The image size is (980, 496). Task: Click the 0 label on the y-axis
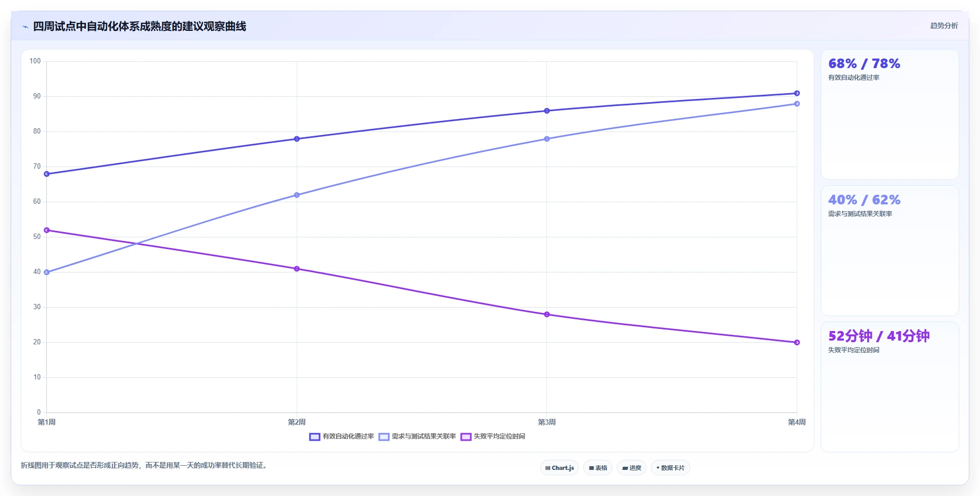[x=39, y=412]
